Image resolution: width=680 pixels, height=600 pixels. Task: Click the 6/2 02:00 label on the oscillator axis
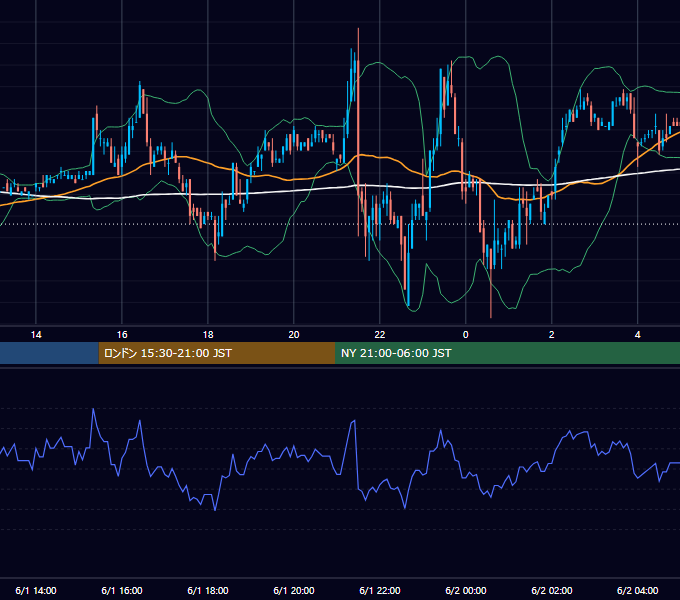pyautogui.click(x=551, y=590)
